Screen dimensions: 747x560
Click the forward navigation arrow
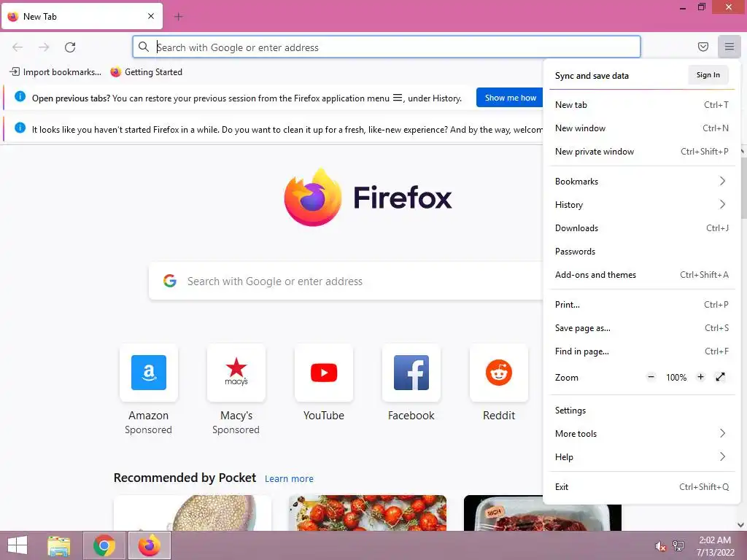click(x=44, y=47)
